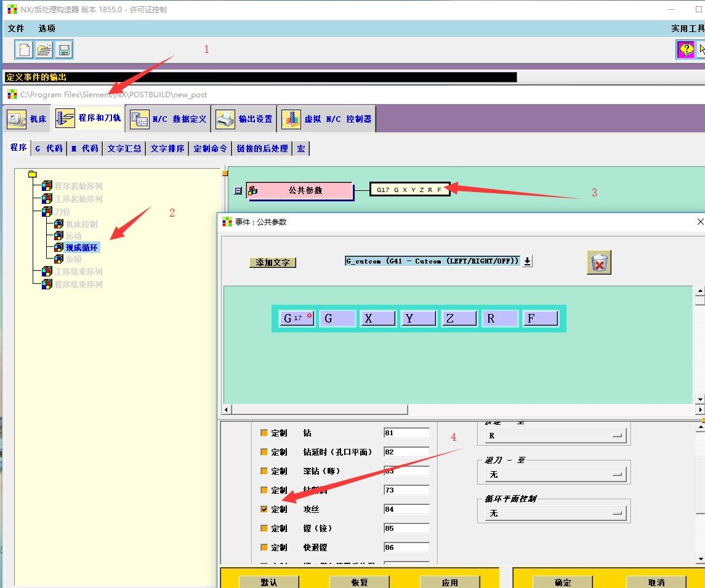Click the Open file toolbar icon
Image resolution: width=705 pixels, height=588 pixels.
44,50
